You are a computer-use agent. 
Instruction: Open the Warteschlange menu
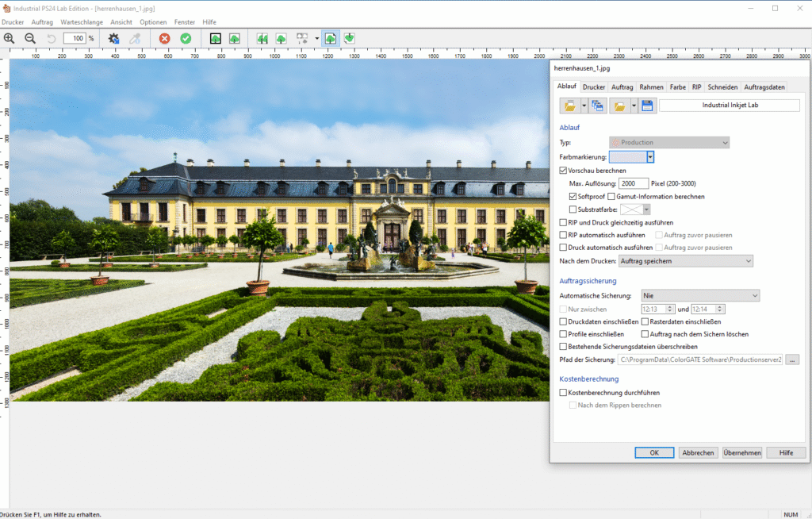[x=82, y=22]
